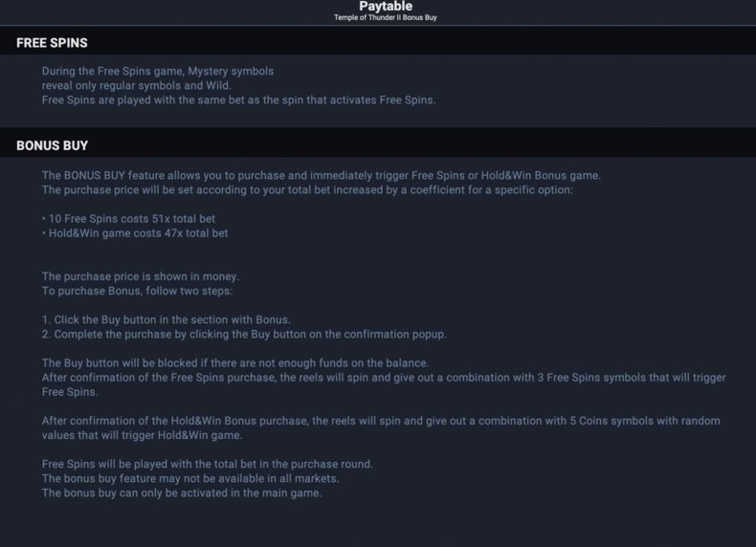Click step 2 about the confirmation popup
This screenshot has width=756, height=547.
point(244,335)
